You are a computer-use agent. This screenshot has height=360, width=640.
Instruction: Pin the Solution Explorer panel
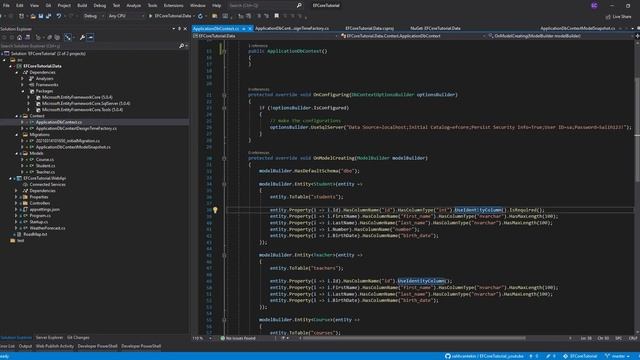click(x=179, y=29)
